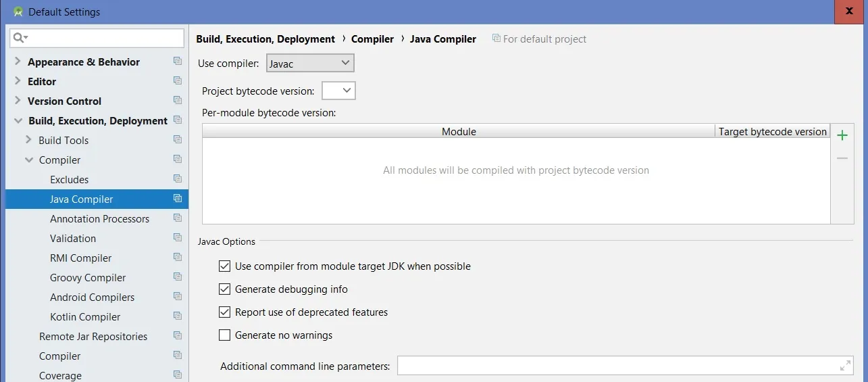Screen dimensions: 868x382
Task: Click the minus remove module icon
Action: coord(842,158)
